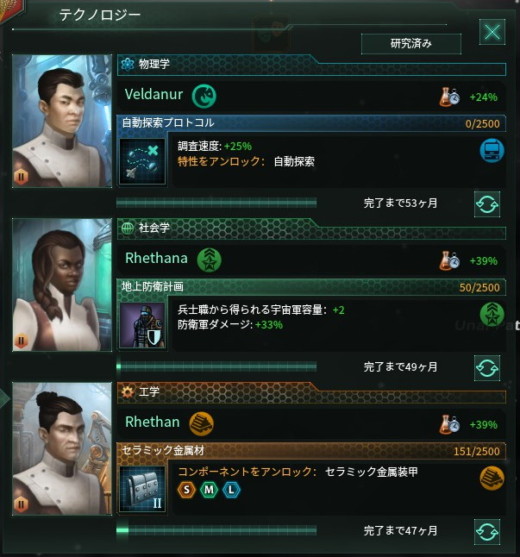520x557 pixels.
Task: Select the 物理学 research header
Action: [x=311, y=64]
